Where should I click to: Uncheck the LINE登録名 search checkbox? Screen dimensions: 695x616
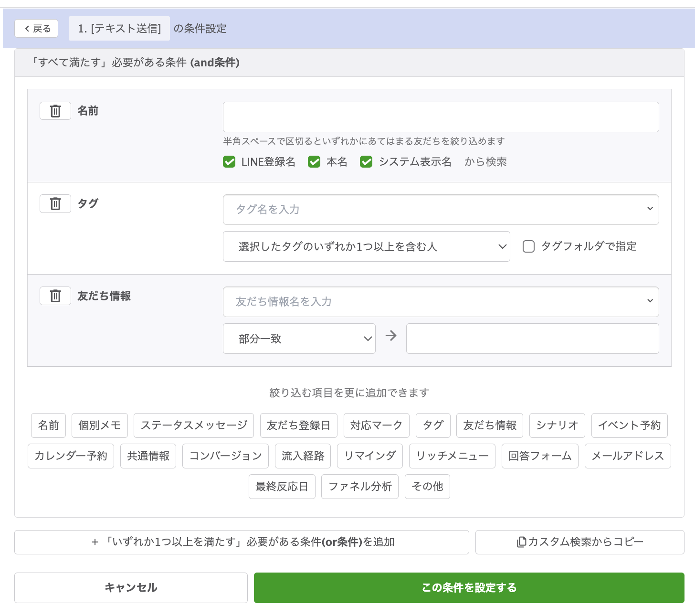(229, 162)
